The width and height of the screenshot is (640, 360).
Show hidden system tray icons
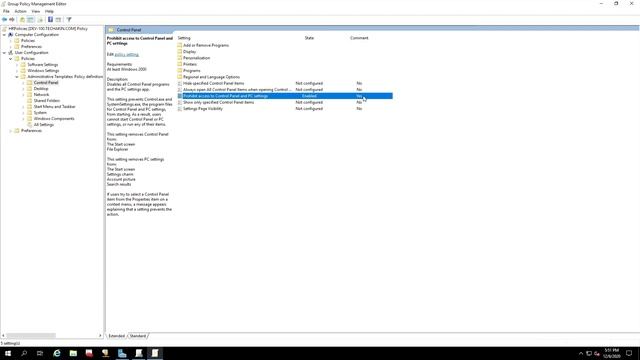coord(581,353)
